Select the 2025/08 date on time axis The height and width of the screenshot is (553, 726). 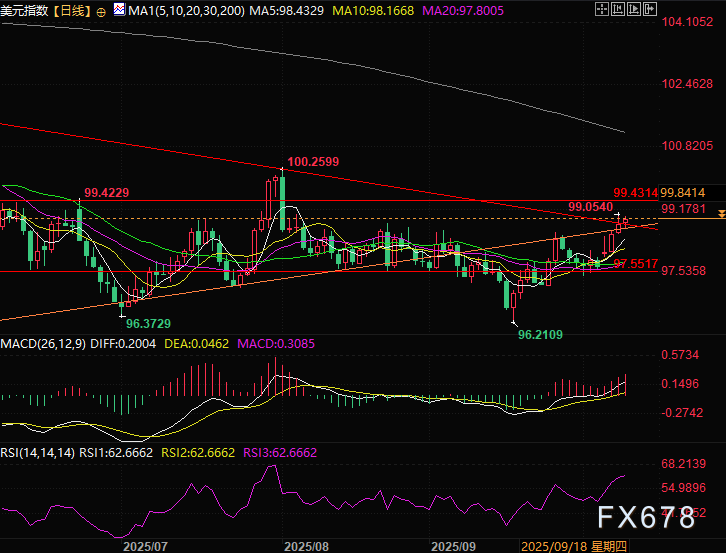(306, 546)
